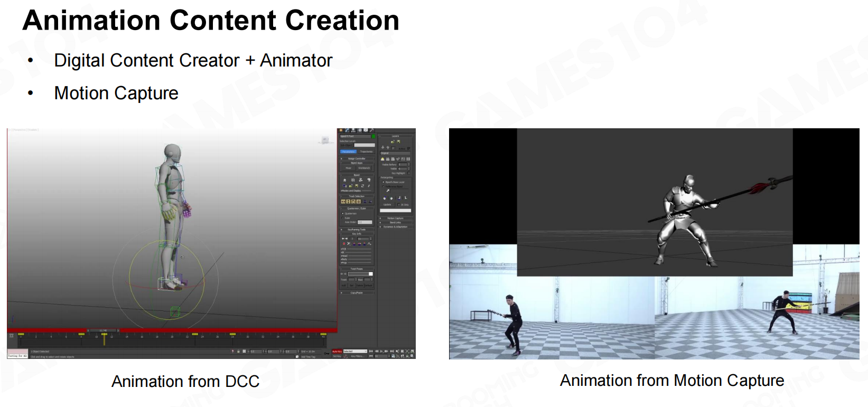This screenshot has height=407, width=868.
Task: Select the Body Vertical track selection icon
Action: pos(348,201)
